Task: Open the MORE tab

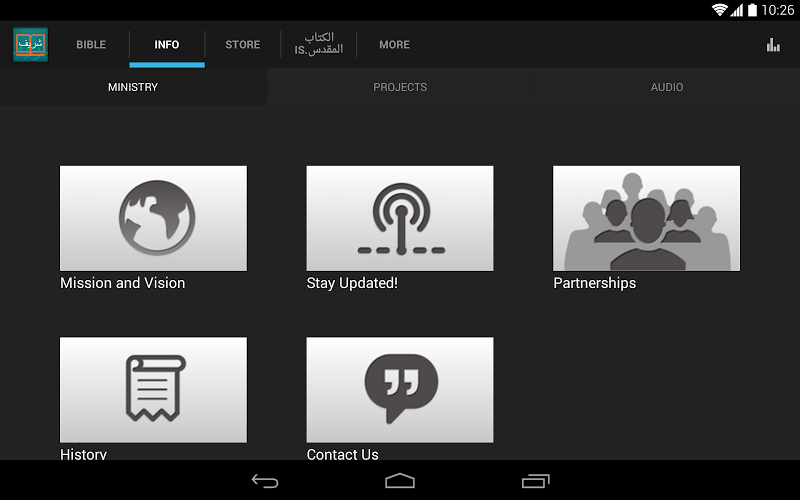Action: point(394,45)
